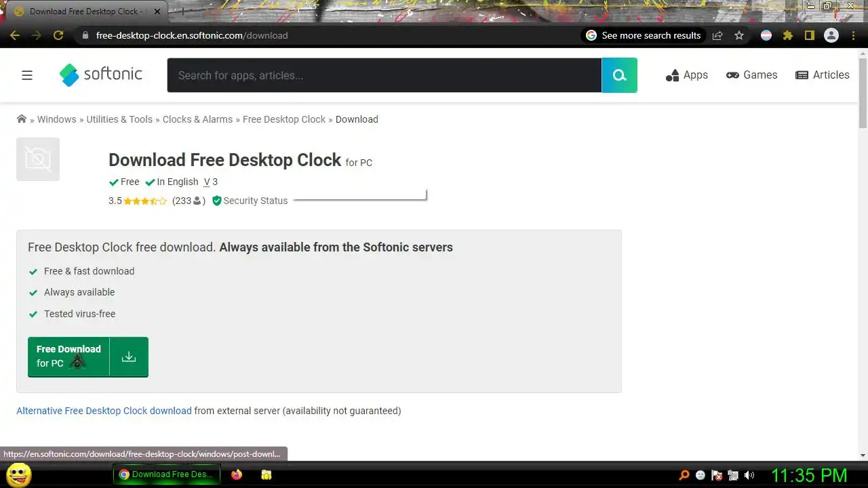Image resolution: width=868 pixels, height=488 pixels.
Task: Open the Articles section
Action: point(822,75)
